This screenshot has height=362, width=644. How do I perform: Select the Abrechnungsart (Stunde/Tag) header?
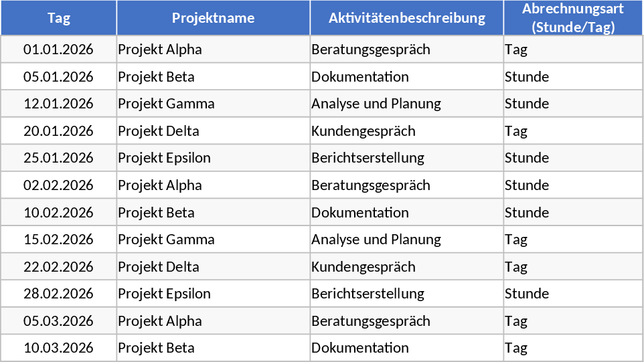572,18
